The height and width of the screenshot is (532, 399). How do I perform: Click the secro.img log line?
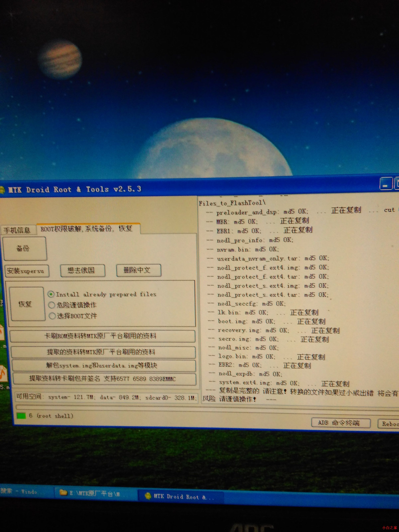pyautogui.click(x=269, y=339)
